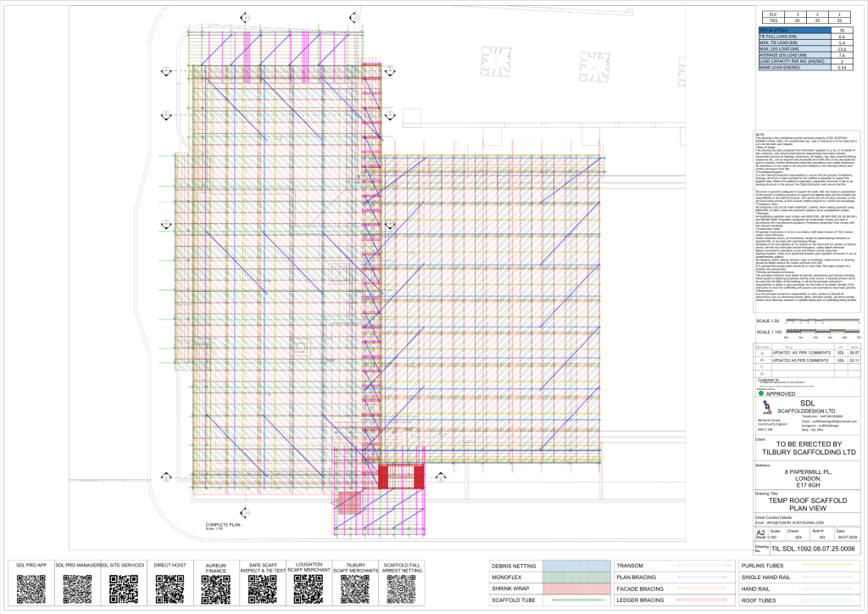
Task: Click the LOUGHTON SCAFF MERCHANT QR code
Action: pyautogui.click(x=309, y=589)
